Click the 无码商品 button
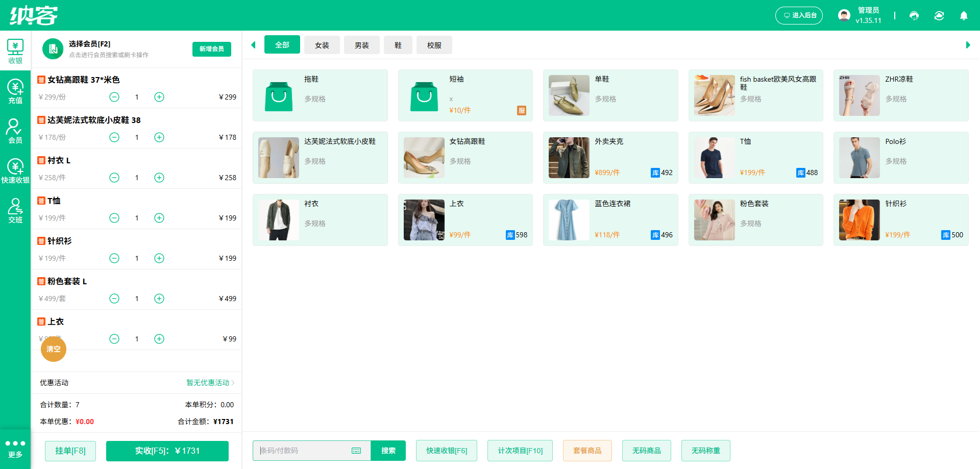This screenshot has height=469, width=980. (647, 451)
